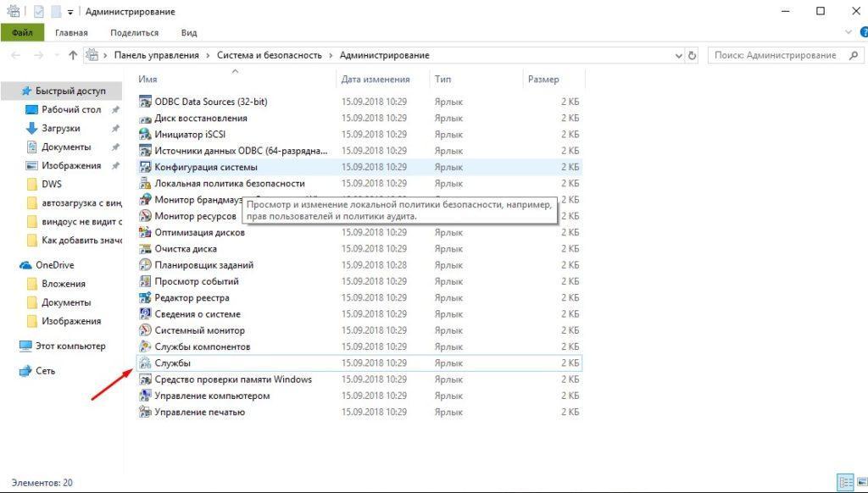Open Сеть in the sidebar
Image resolution: width=868 pixels, height=493 pixels.
(x=46, y=371)
